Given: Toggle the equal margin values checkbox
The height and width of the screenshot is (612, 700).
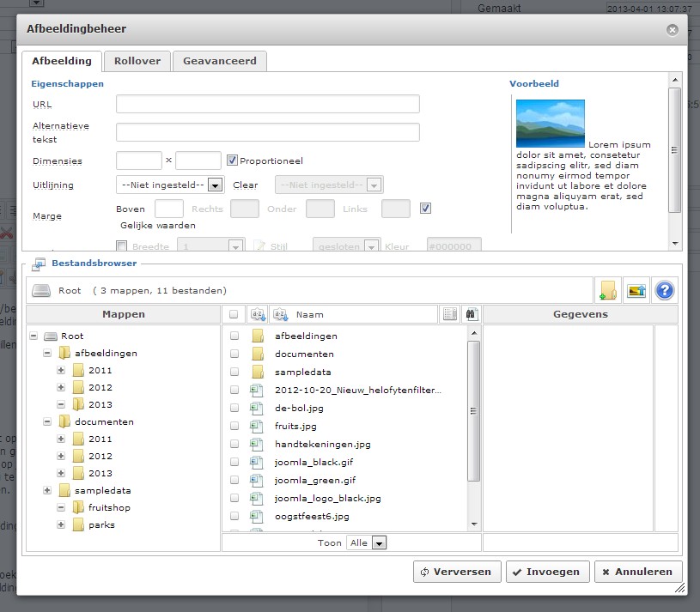Looking at the screenshot, I should 425,208.
